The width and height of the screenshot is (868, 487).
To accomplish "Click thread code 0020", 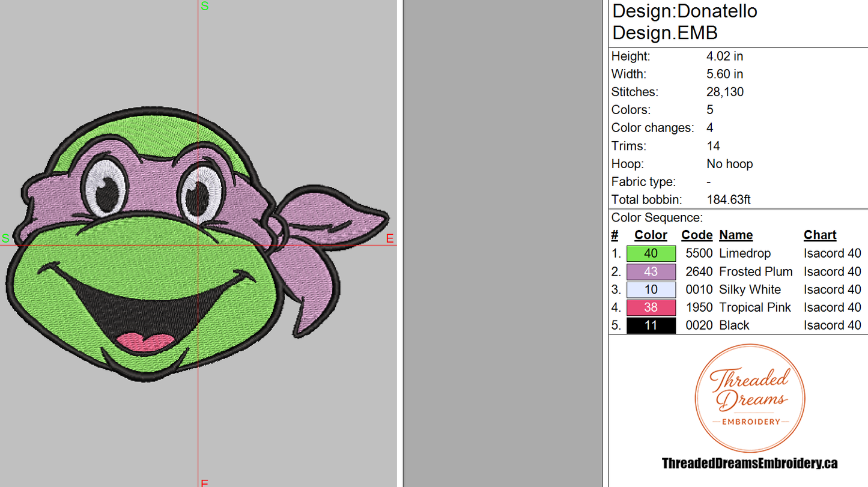I will pyautogui.click(x=699, y=325).
